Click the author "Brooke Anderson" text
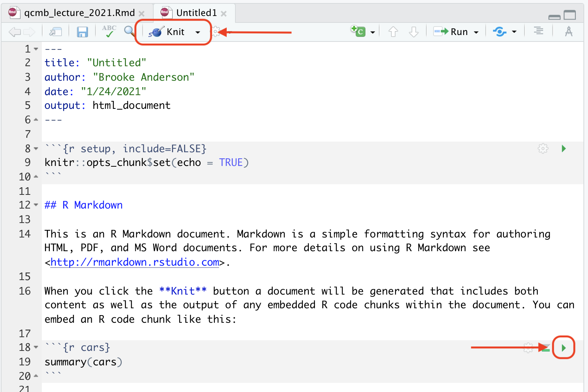 click(144, 77)
